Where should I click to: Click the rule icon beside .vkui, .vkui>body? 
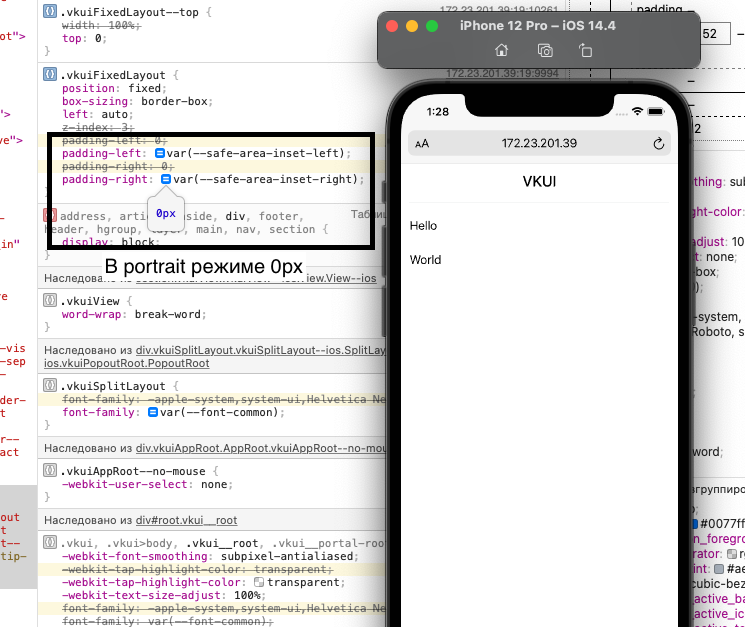coord(49,542)
